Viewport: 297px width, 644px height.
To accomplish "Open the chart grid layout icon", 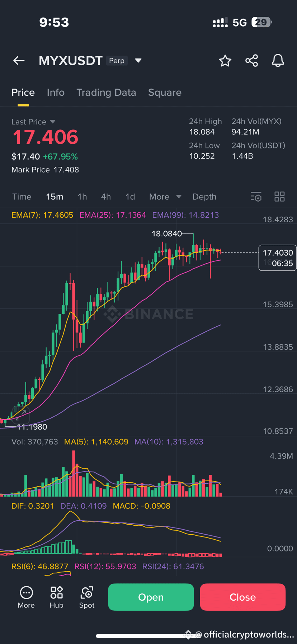I will [279, 196].
